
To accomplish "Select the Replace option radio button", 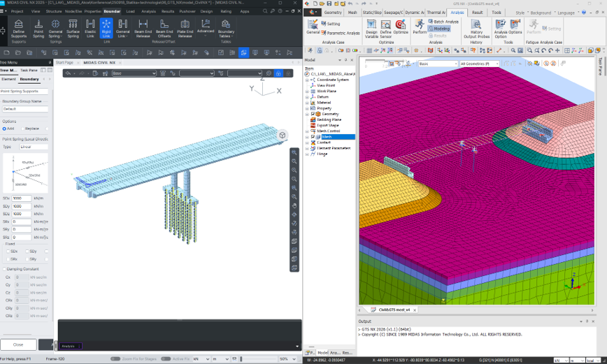I will pos(24,129).
